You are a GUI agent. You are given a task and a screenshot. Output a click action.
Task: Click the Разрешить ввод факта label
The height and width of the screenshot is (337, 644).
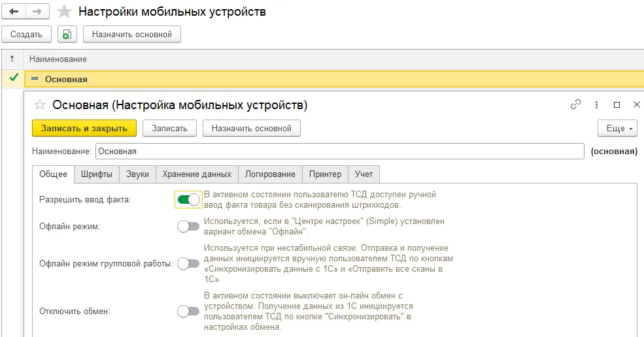pyautogui.click(x=85, y=200)
